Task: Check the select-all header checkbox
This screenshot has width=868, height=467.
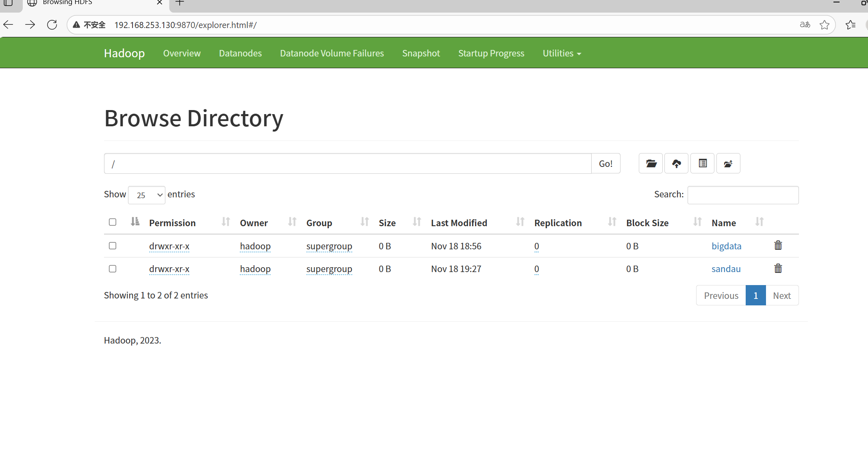Action: click(x=113, y=222)
